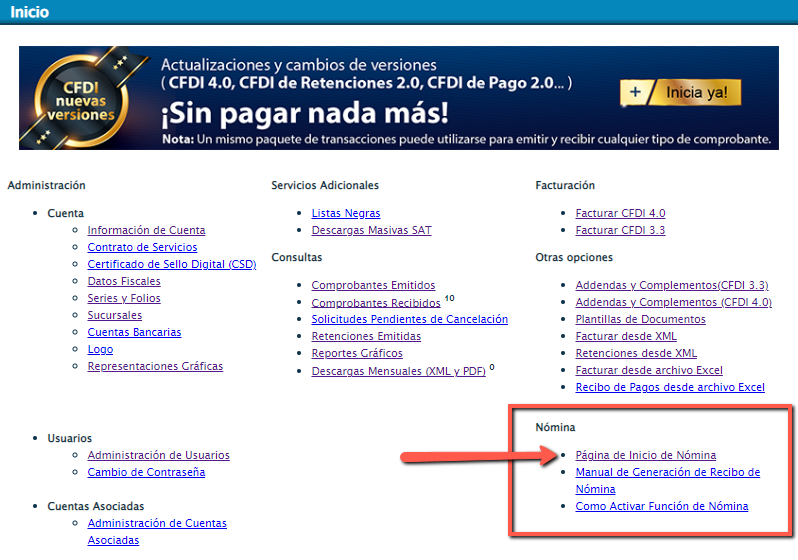Open Listas Negras link
Screen dimensions: 798x560
346,213
